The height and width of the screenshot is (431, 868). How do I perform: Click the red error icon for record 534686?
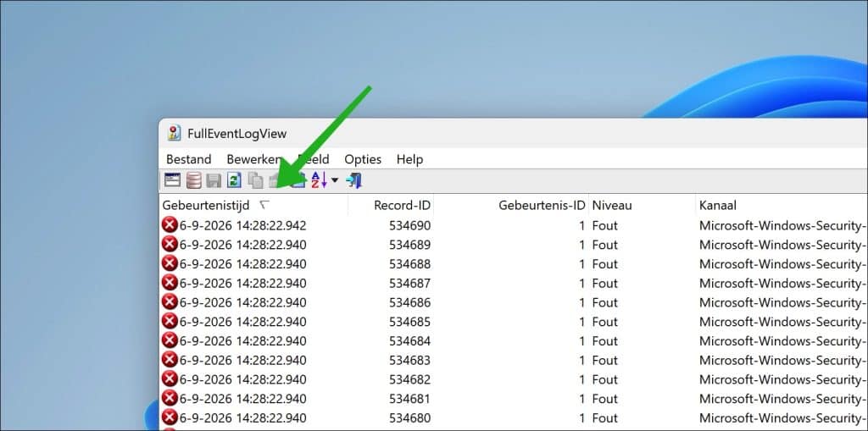pos(170,302)
